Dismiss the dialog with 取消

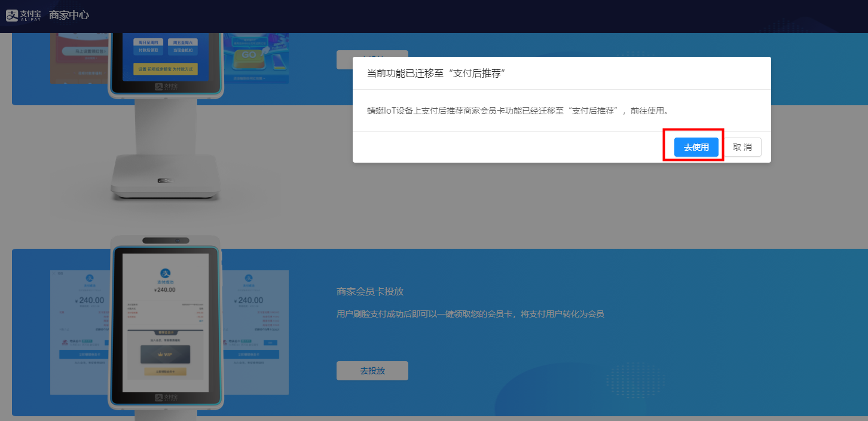click(742, 147)
